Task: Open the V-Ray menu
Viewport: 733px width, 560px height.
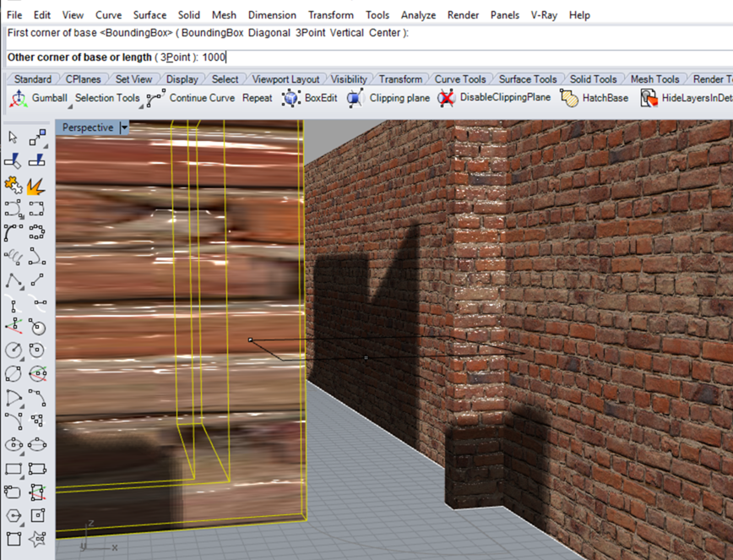Action: pyautogui.click(x=543, y=15)
